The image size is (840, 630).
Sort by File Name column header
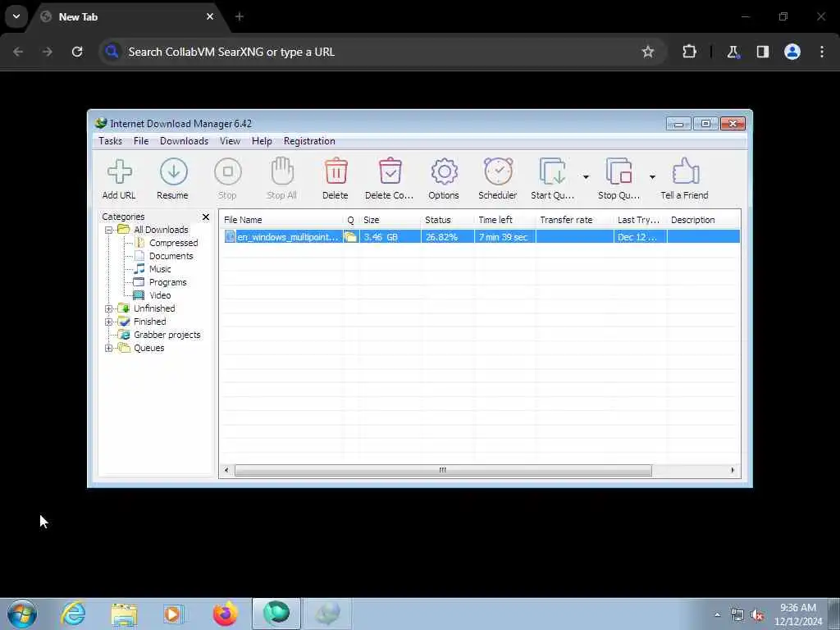tap(281, 220)
